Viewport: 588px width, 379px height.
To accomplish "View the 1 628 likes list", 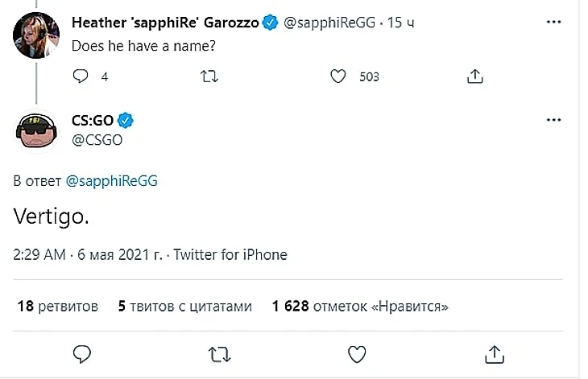I will (360, 307).
